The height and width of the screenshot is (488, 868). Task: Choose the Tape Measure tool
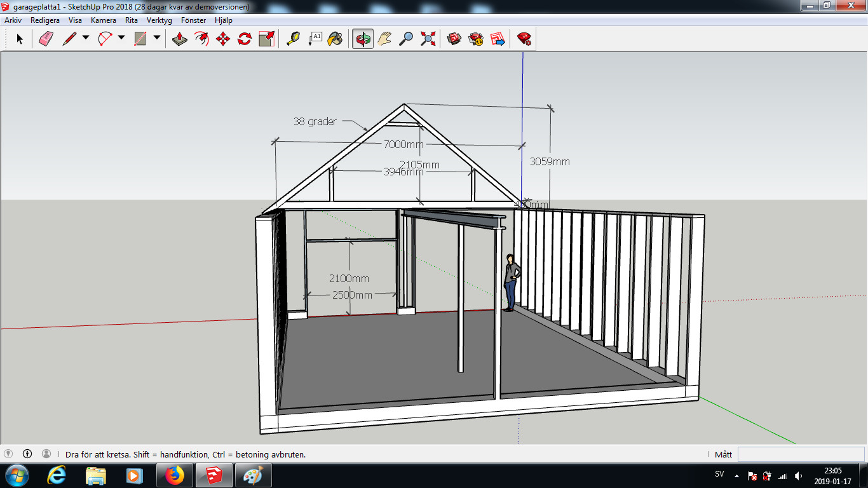(x=292, y=39)
